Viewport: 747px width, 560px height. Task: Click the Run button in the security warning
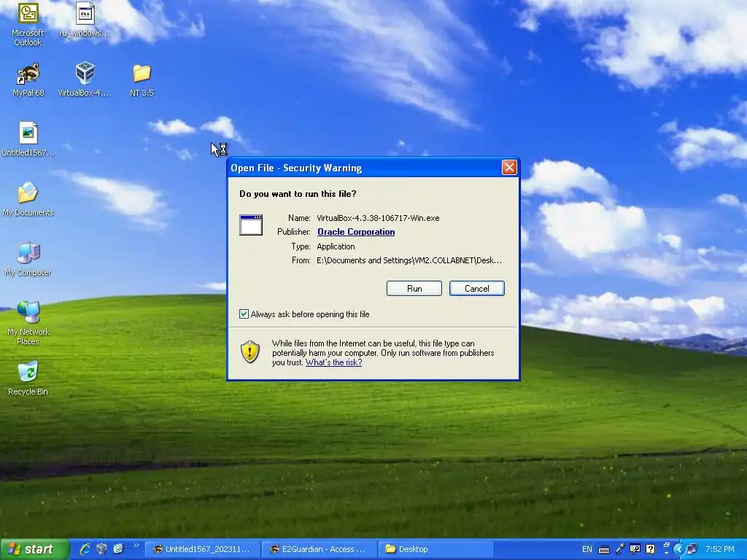[x=414, y=289]
